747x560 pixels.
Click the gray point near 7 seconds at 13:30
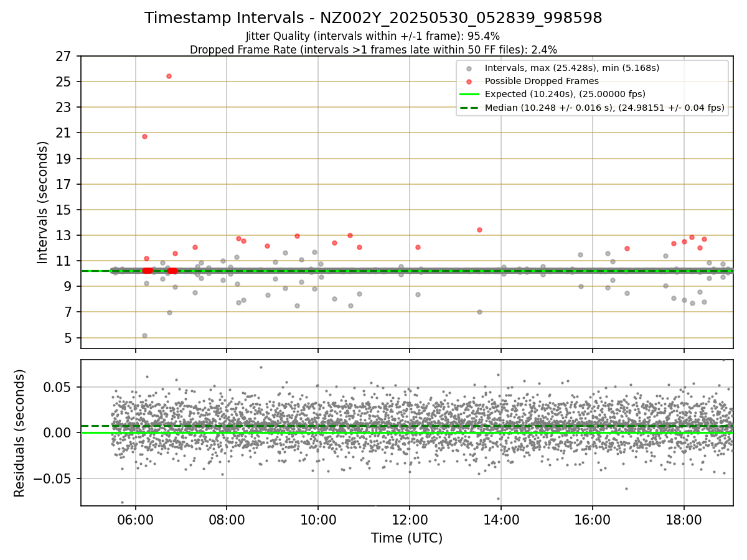479,312
